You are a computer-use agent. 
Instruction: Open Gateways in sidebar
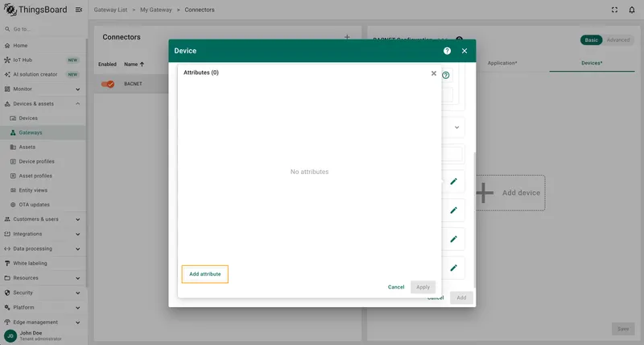point(43,132)
